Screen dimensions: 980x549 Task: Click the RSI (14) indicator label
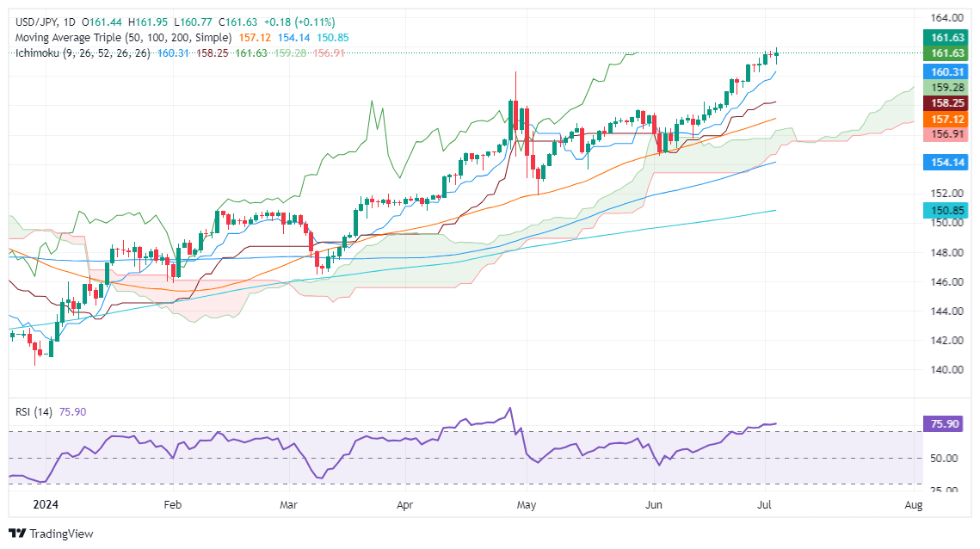[34, 411]
